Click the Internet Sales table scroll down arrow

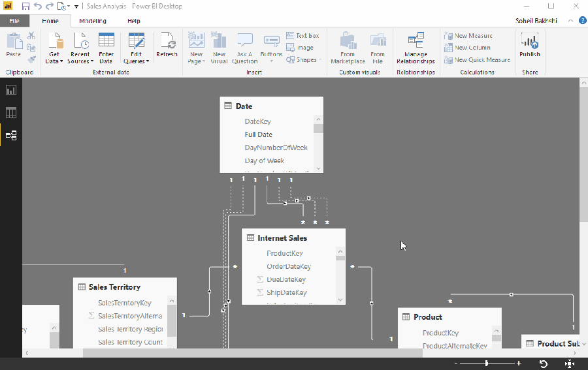[x=340, y=300]
